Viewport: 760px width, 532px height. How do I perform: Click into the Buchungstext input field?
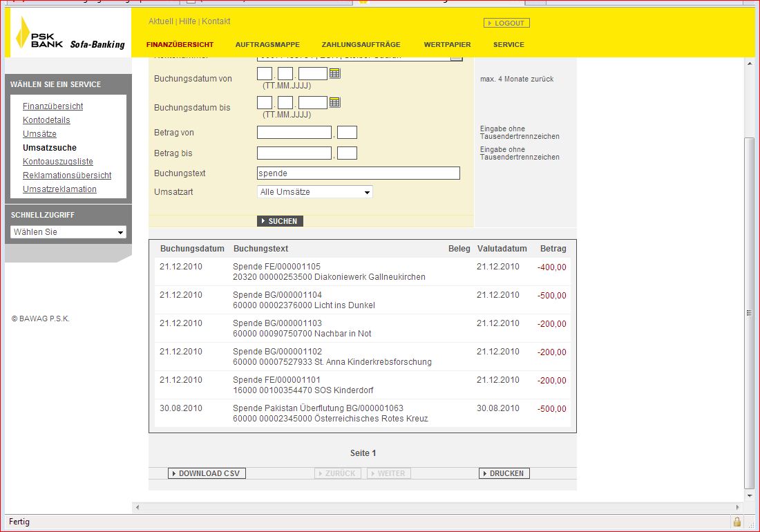click(x=358, y=173)
